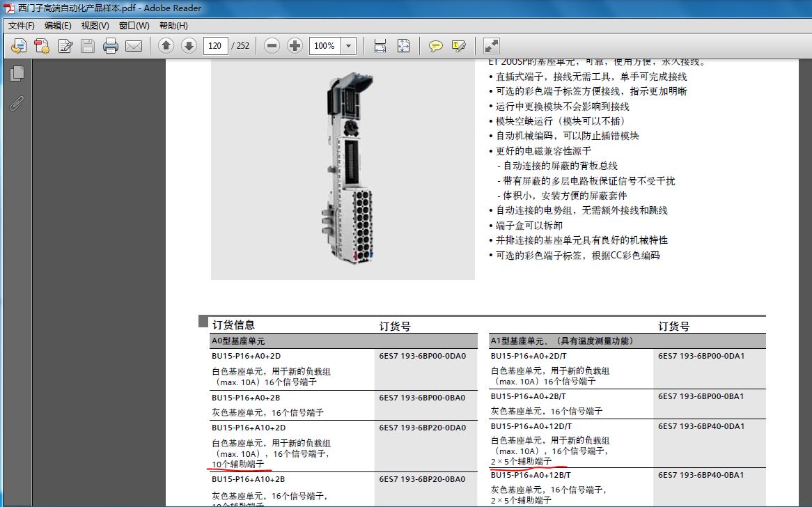Click the Save document icon
Screen dimensions: 812x507
point(88,45)
